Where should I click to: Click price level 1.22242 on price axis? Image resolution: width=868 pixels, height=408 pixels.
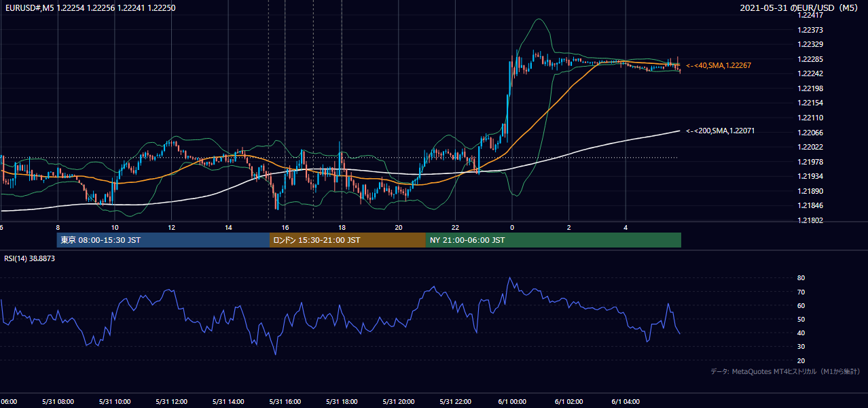812,73
